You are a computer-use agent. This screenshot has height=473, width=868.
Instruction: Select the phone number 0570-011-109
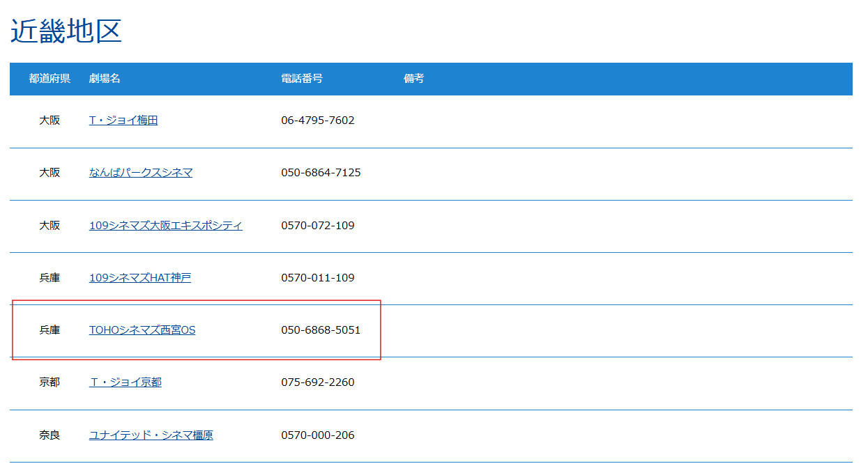click(318, 278)
